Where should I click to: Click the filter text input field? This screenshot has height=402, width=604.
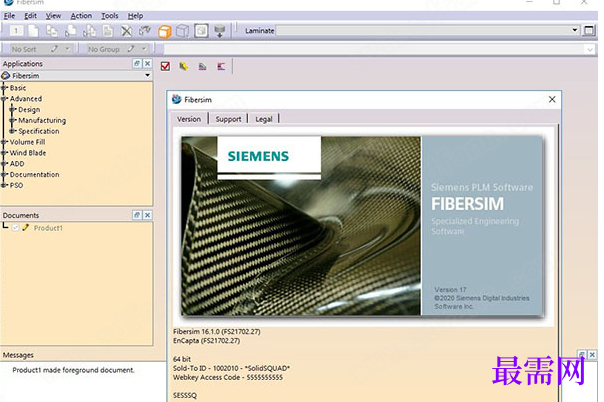(x=374, y=49)
